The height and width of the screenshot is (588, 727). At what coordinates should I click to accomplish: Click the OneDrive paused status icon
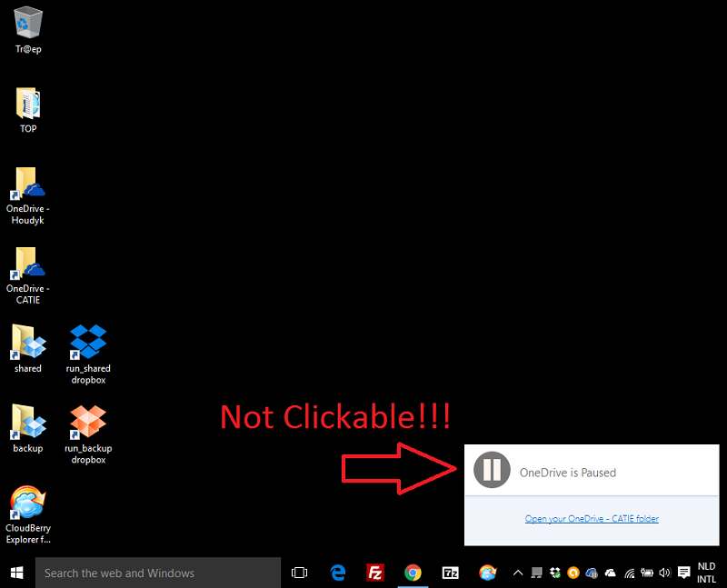[492, 471]
